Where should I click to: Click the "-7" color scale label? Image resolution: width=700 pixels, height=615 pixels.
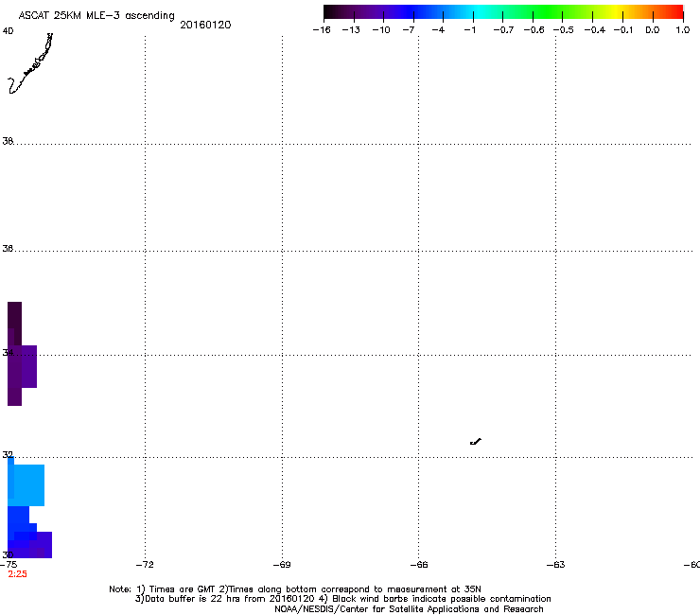point(409,30)
